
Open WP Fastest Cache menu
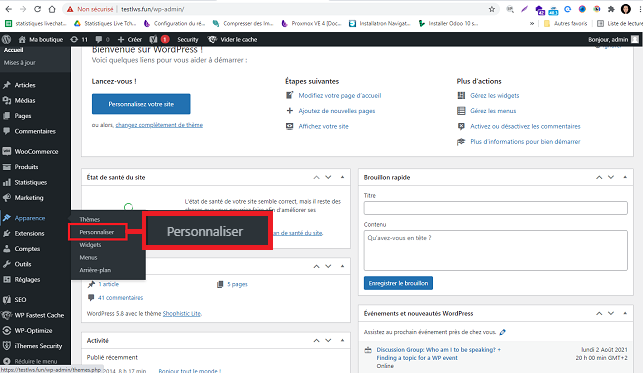(39, 315)
